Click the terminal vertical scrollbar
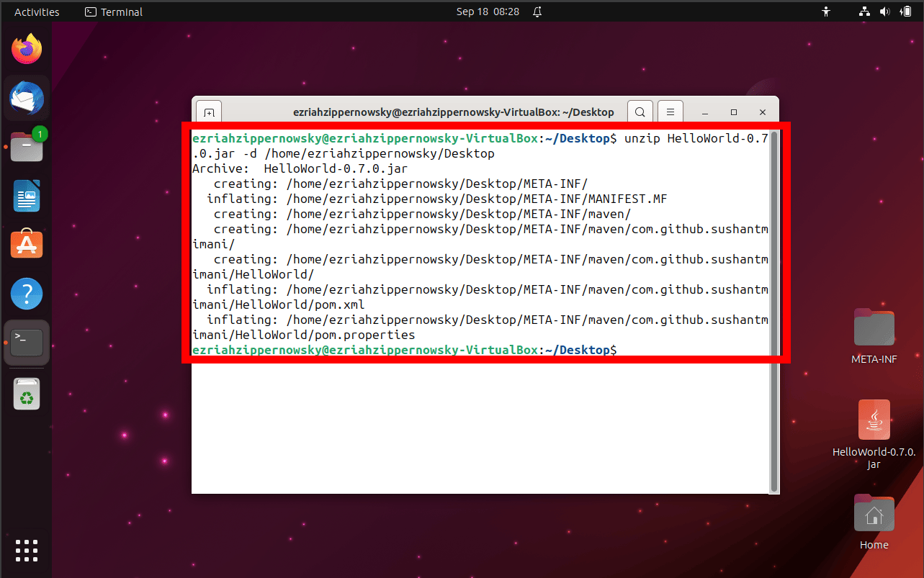This screenshot has width=924, height=578. [774, 310]
